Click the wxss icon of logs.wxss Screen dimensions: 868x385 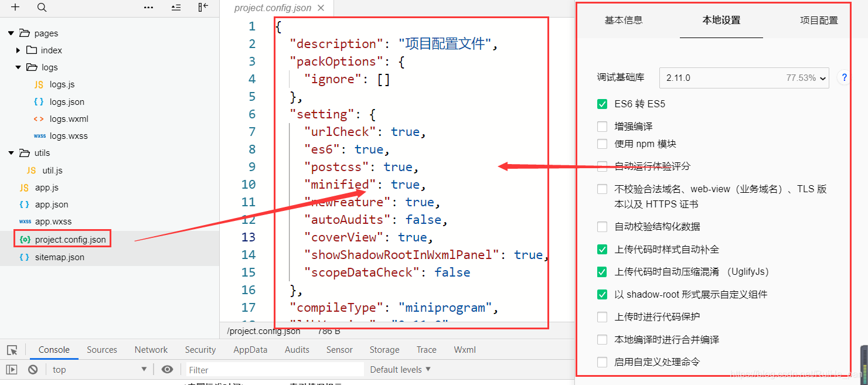39,136
